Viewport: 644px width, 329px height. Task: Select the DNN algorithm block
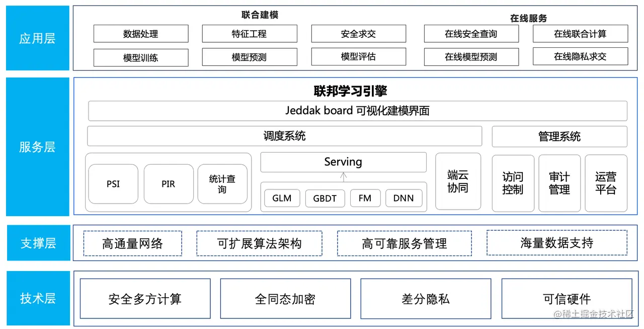(x=404, y=198)
